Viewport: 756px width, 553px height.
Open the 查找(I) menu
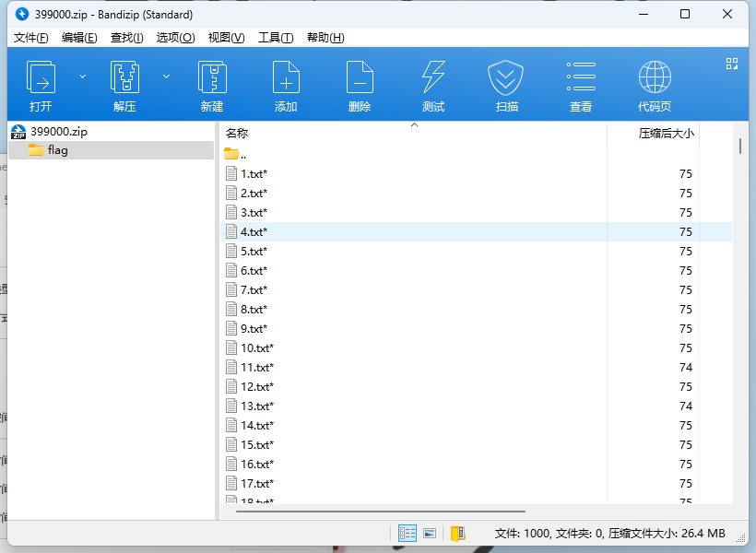(127, 38)
